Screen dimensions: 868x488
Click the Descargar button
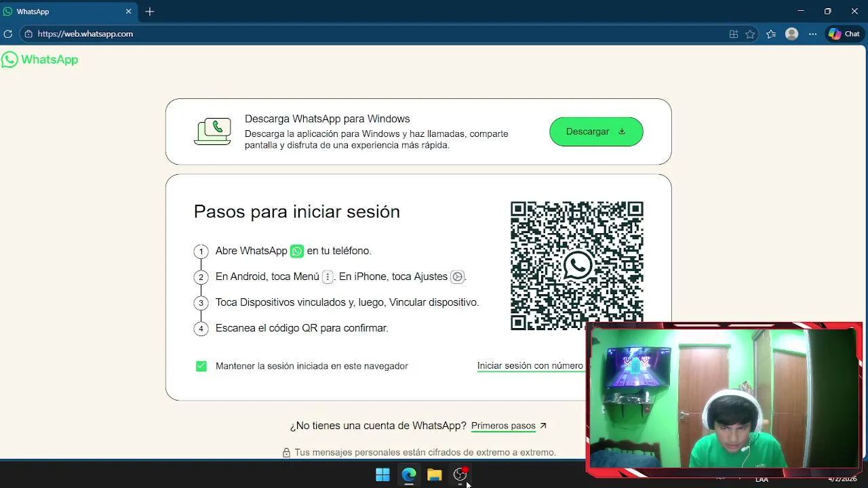point(596,131)
